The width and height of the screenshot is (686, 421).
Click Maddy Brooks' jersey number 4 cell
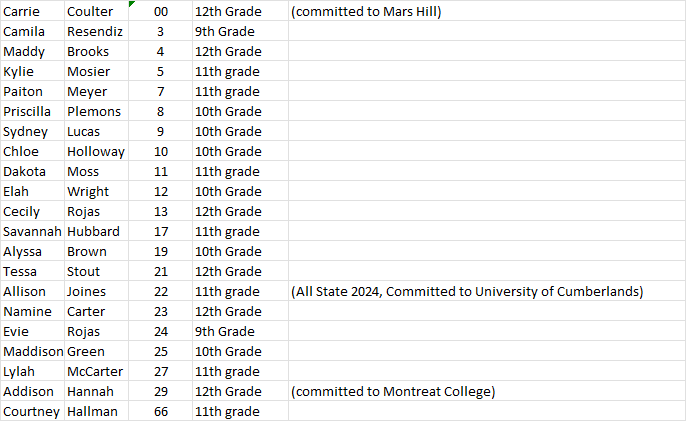tap(160, 51)
